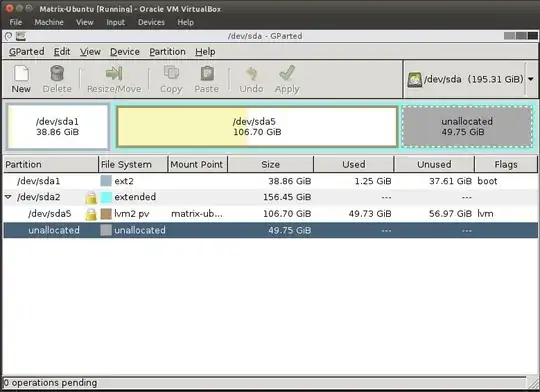
Task: Click the lock icon on /dev/sda5 row
Action: click(91, 214)
